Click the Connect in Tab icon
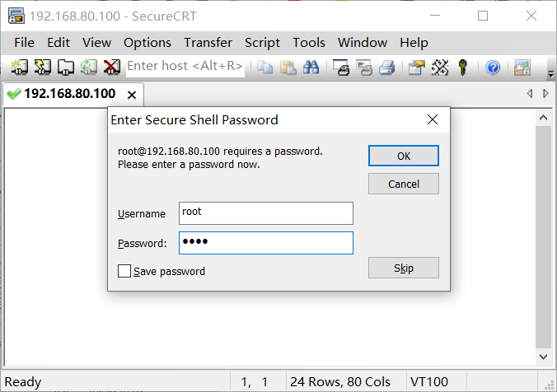Image resolution: width=557 pixels, height=392 pixels. [x=66, y=67]
